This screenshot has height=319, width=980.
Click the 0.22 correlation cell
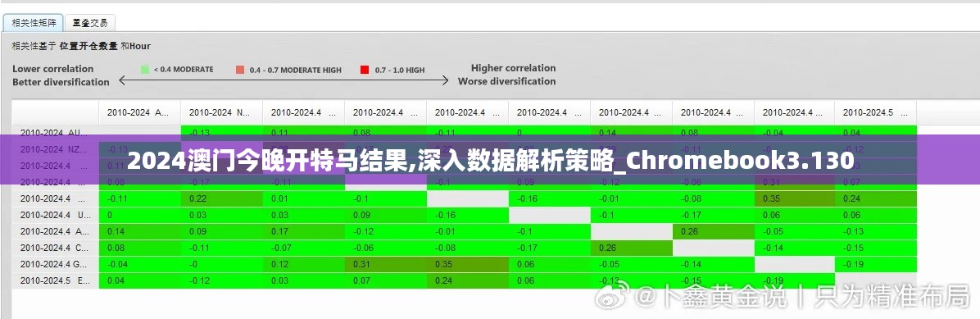click(222, 199)
